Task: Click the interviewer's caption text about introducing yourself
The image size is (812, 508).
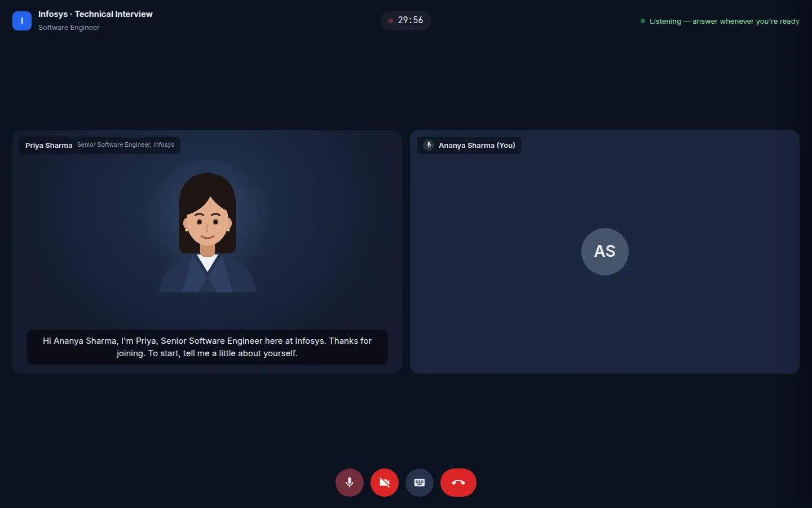Action: pyautogui.click(x=208, y=347)
